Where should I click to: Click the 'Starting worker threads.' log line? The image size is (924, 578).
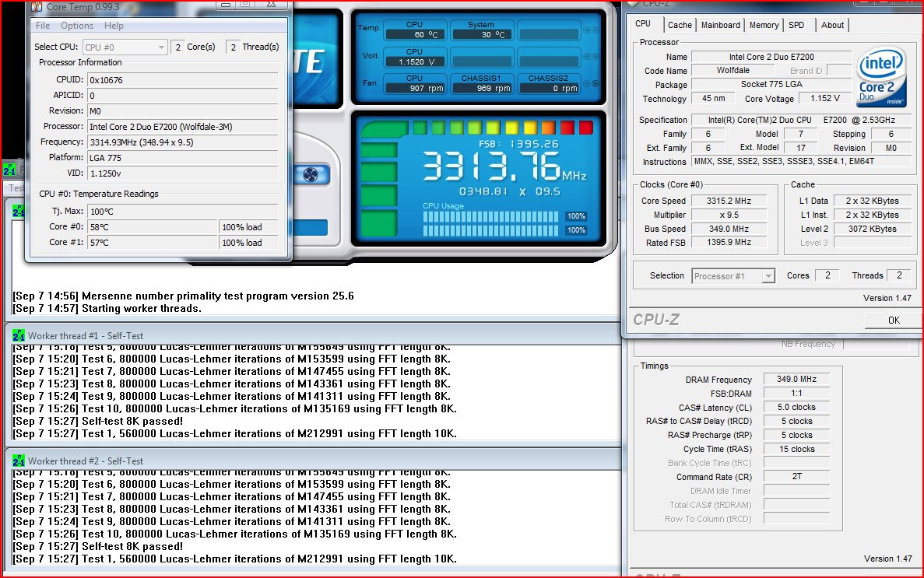107,308
